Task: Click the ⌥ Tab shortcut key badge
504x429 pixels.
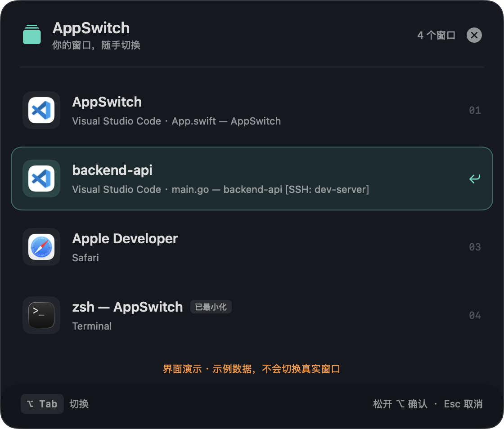Action: 42,404
